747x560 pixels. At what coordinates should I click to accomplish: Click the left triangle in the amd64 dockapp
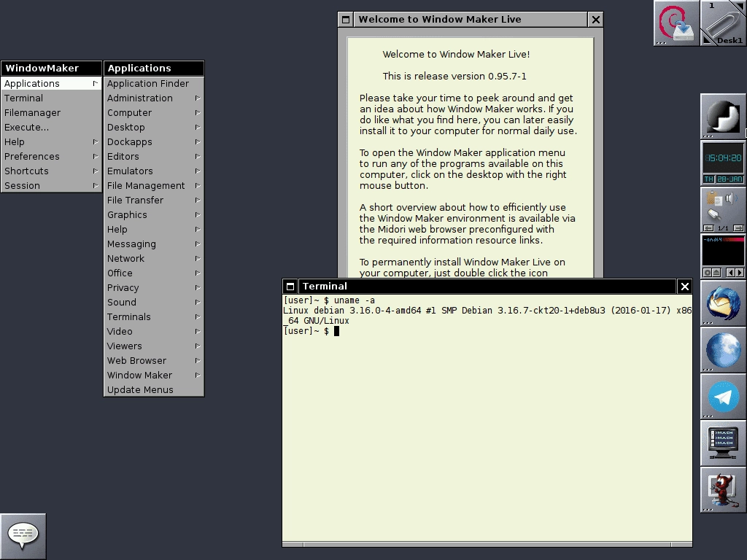pos(730,273)
